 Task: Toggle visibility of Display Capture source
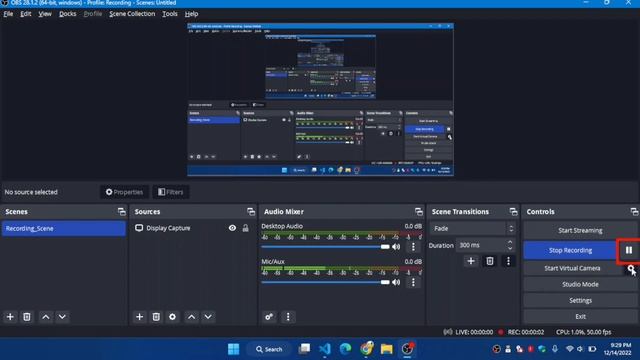tap(232, 228)
